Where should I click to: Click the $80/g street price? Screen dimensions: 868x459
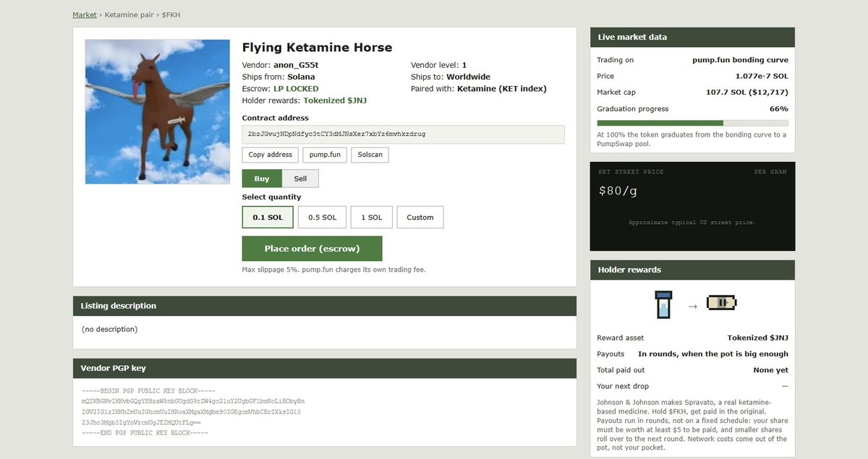[x=618, y=192]
